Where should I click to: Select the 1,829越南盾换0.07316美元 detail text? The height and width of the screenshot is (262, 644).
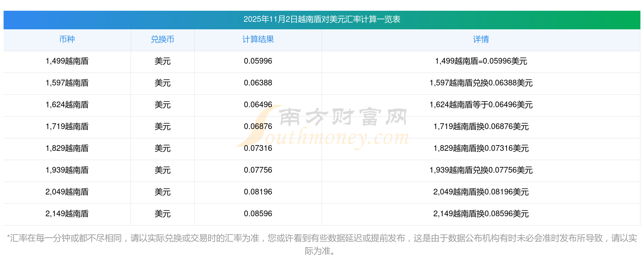pos(481,148)
